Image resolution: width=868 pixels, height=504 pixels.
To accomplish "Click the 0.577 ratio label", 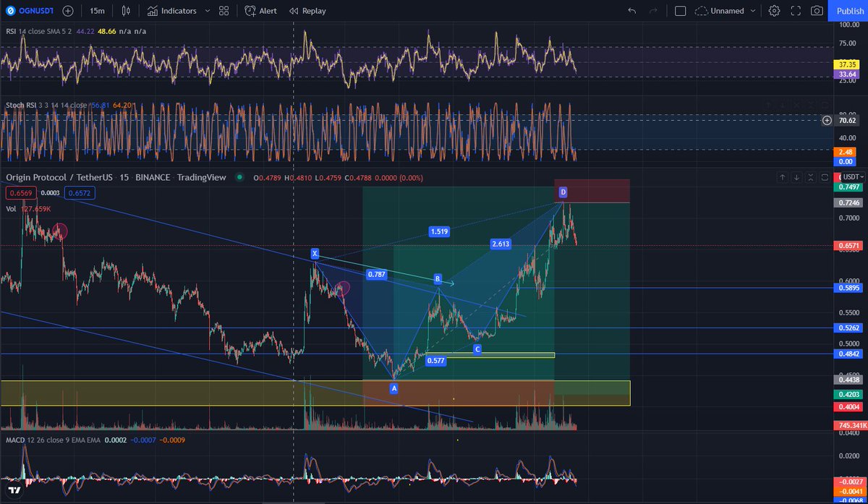I will 435,359.
